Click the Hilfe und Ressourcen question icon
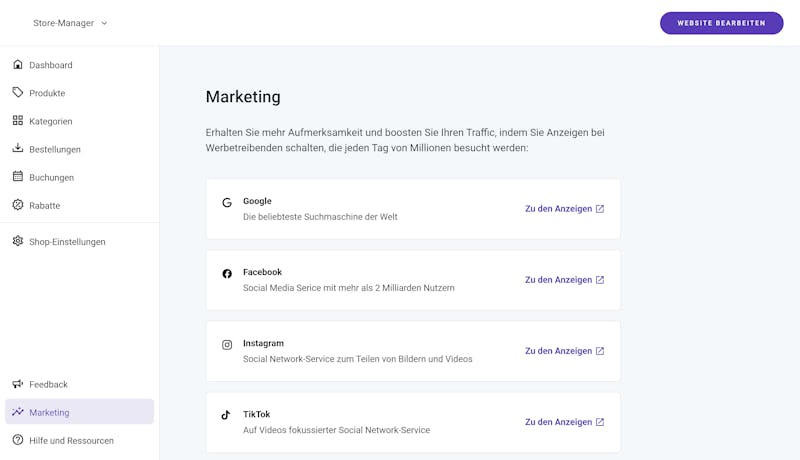The width and height of the screenshot is (800, 460). [18, 440]
